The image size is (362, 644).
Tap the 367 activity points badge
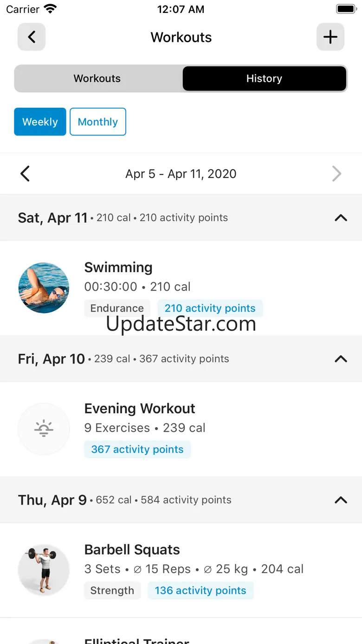tap(137, 449)
